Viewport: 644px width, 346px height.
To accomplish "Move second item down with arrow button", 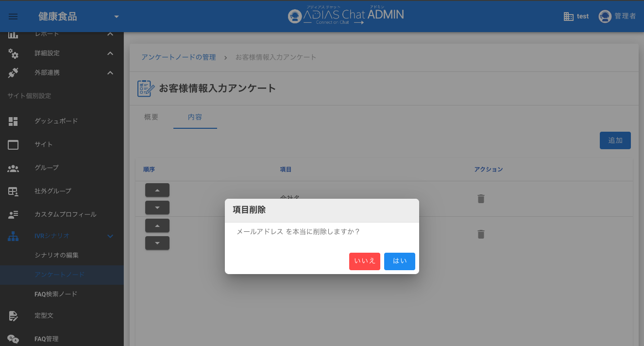I will 157,243.
